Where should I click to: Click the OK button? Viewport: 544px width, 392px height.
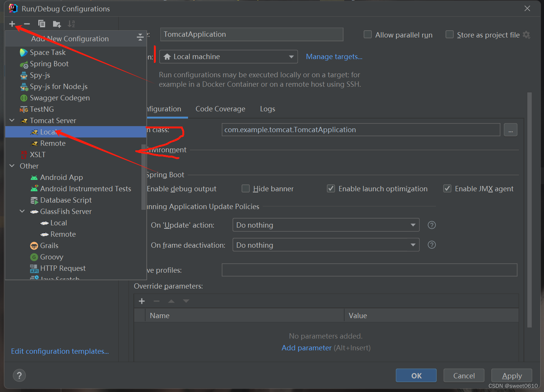tap(416, 376)
